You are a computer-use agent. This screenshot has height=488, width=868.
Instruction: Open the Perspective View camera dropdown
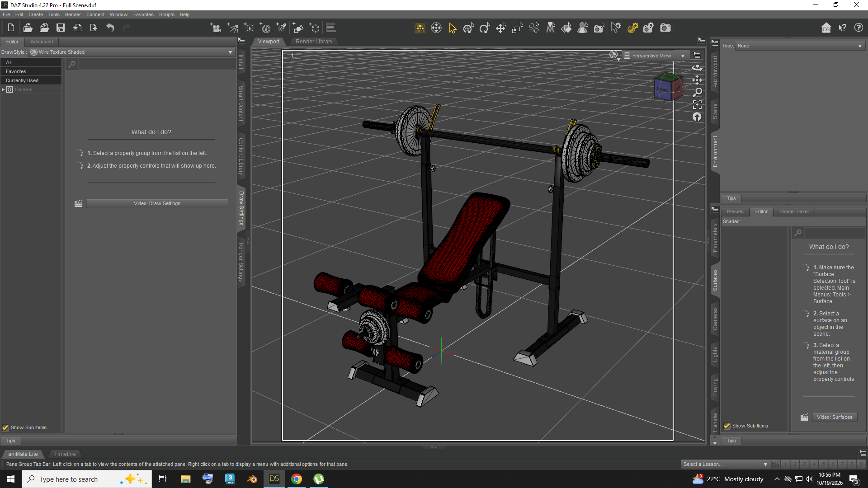(655, 56)
